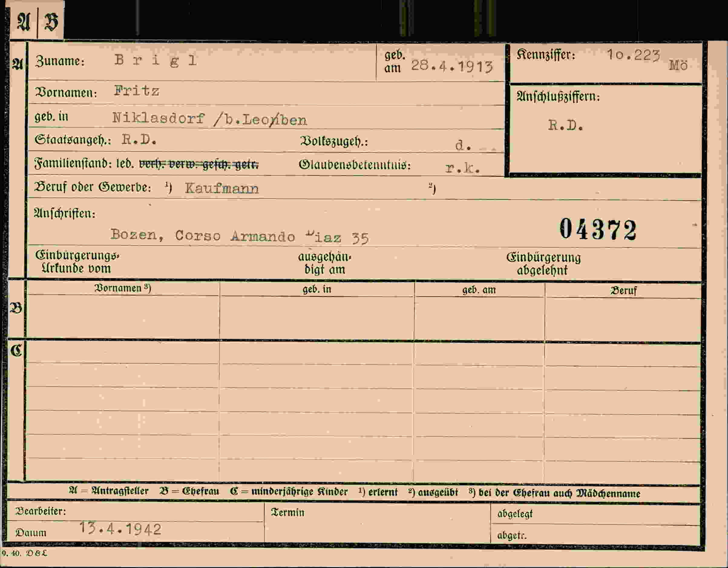Screen dimensions: 728x568
Task: Click "R.D." under Anschlußziffern
Action: (566, 126)
